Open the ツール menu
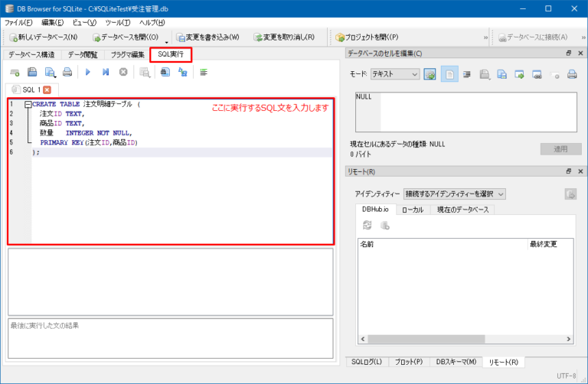The width and height of the screenshot is (588, 384). 118,22
